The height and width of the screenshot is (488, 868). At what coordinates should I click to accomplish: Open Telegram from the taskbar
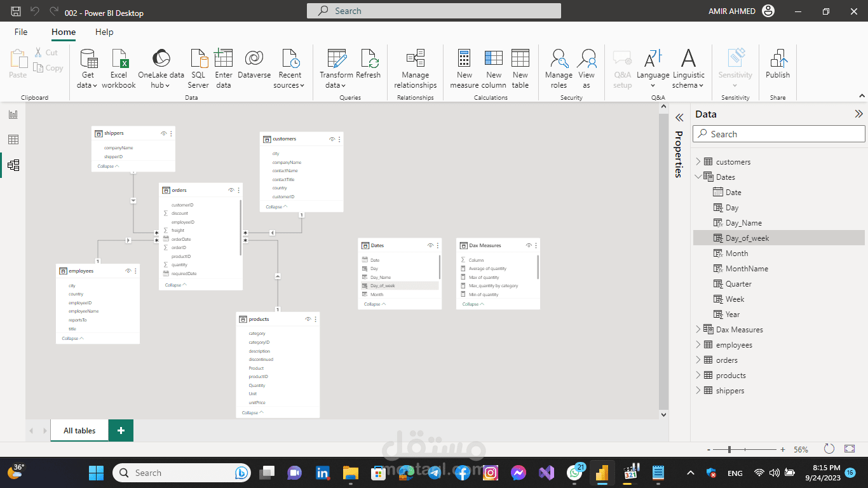click(435, 473)
